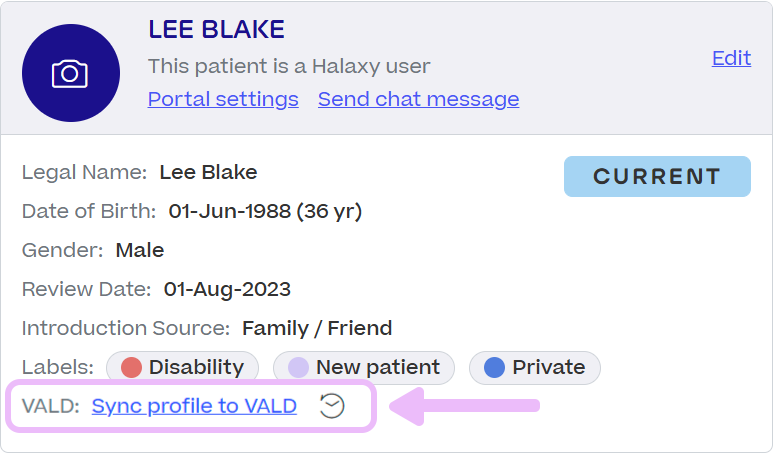The width and height of the screenshot is (774, 453).
Task: Click Send chat message link
Action: click(419, 99)
